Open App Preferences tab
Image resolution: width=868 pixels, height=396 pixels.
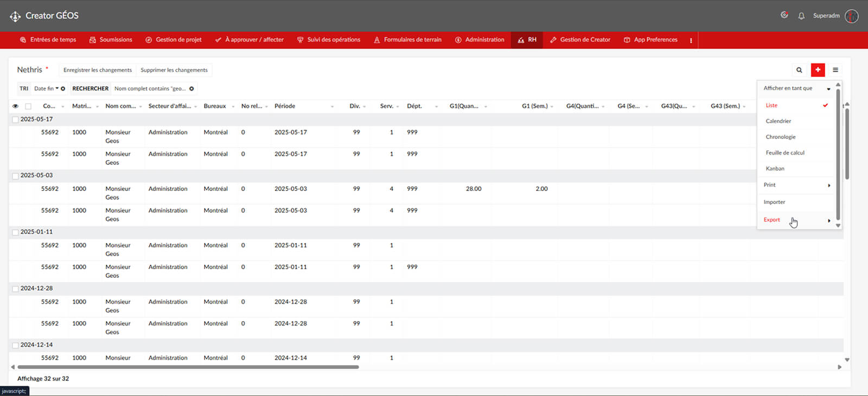coord(650,40)
